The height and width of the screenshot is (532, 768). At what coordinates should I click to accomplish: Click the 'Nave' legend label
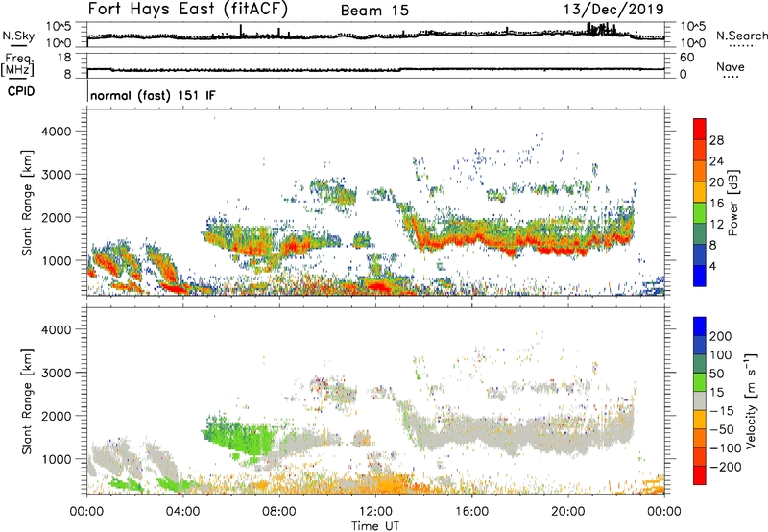[731, 66]
